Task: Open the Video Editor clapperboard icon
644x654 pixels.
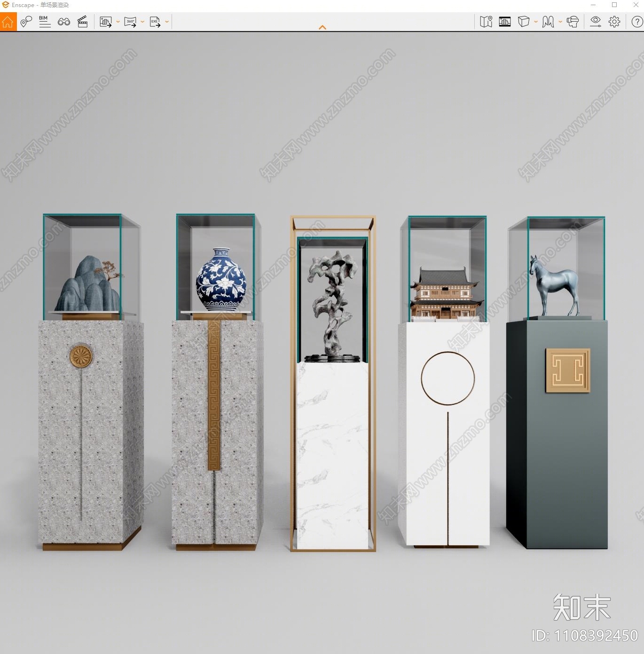Action: coord(83,22)
